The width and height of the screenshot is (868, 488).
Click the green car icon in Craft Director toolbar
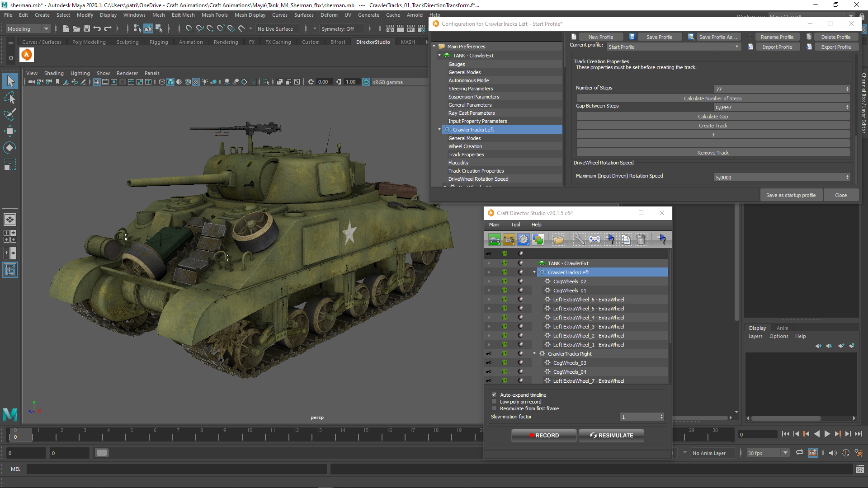(494, 239)
